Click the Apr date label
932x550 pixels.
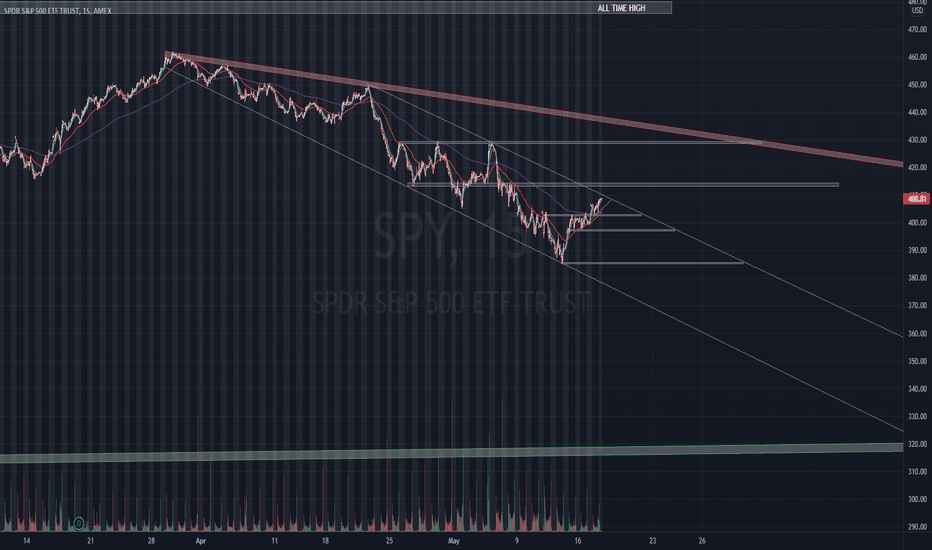201,541
